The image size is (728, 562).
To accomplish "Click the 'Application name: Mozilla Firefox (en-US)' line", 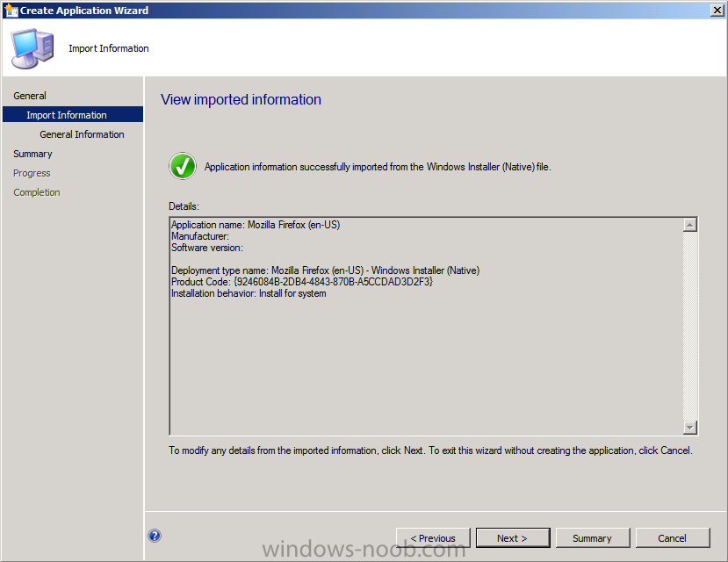I will 256,225.
